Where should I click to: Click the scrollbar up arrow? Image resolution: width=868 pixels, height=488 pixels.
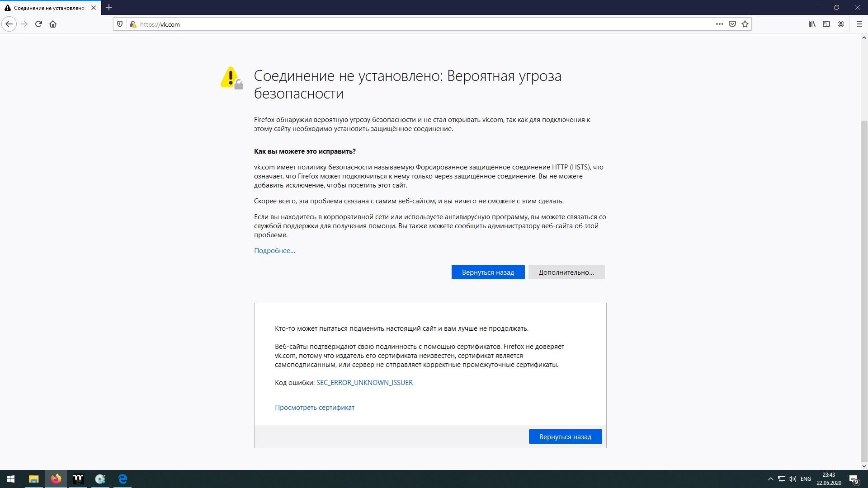[x=864, y=38]
